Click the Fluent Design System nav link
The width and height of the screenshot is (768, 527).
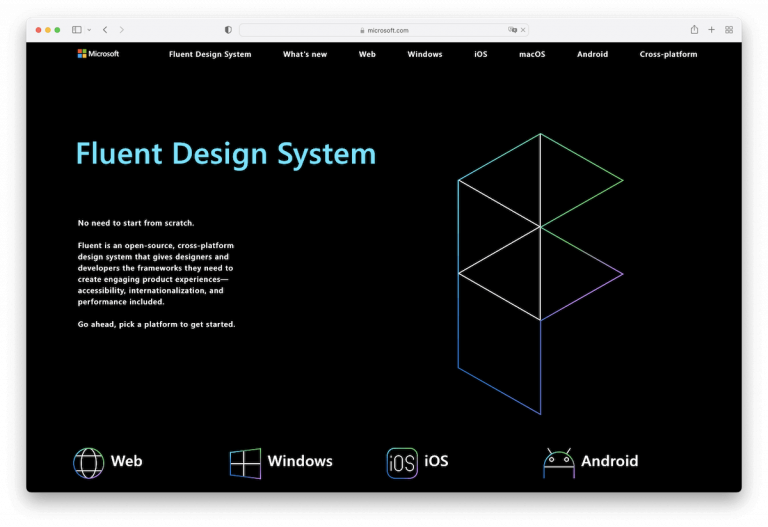tap(210, 54)
